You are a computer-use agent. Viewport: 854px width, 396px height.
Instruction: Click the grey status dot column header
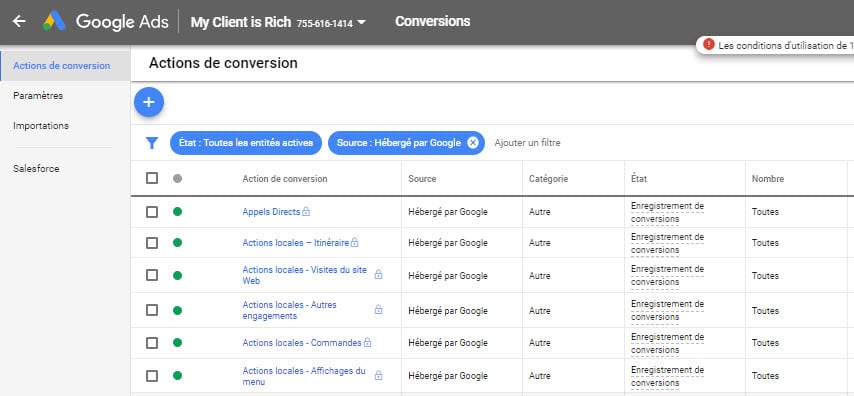[178, 178]
